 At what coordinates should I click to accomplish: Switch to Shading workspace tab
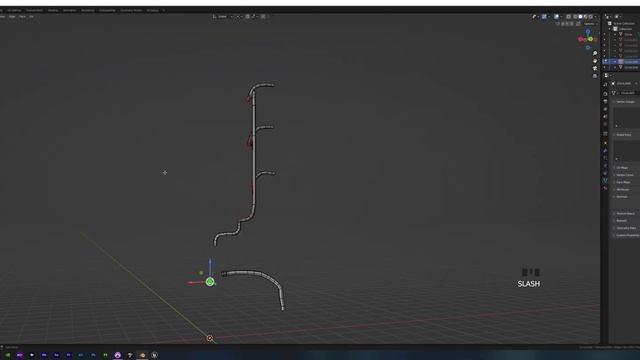click(x=53, y=10)
